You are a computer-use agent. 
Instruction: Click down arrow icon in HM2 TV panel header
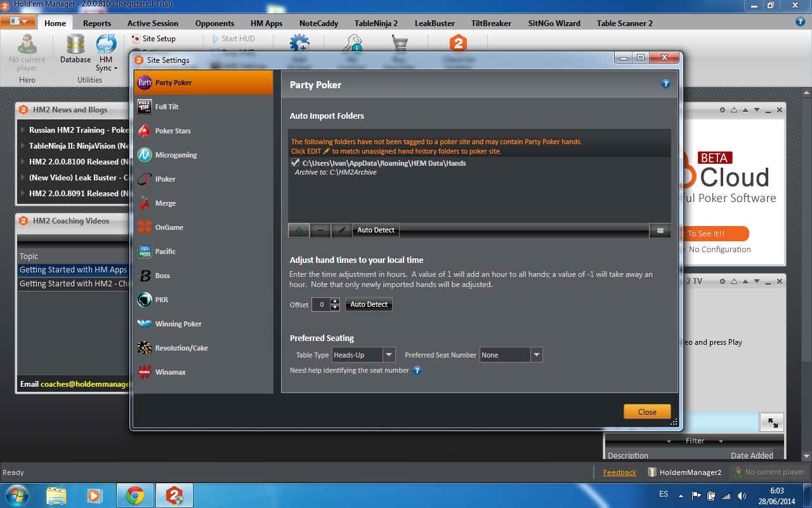[x=757, y=281]
